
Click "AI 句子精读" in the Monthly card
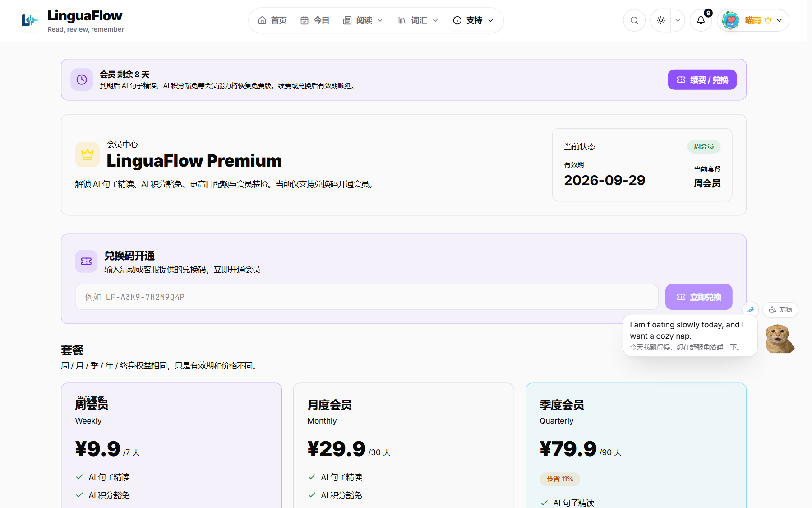click(x=341, y=477)
